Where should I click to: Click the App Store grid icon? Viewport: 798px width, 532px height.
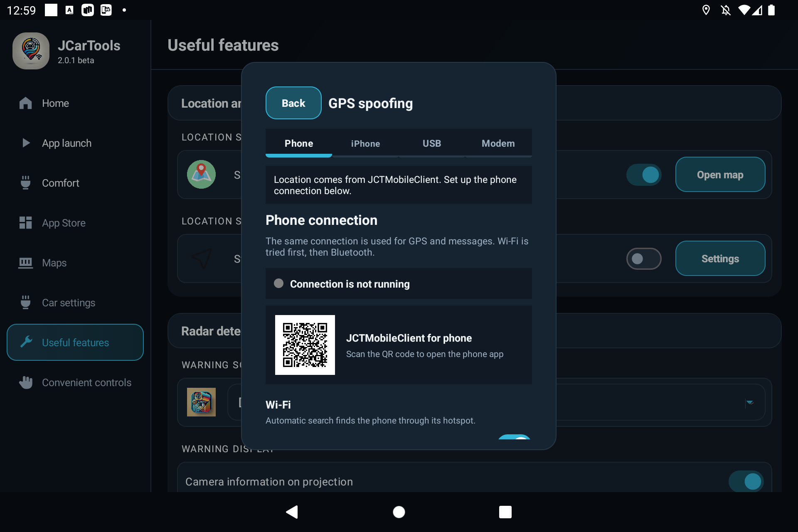[25, 223]
